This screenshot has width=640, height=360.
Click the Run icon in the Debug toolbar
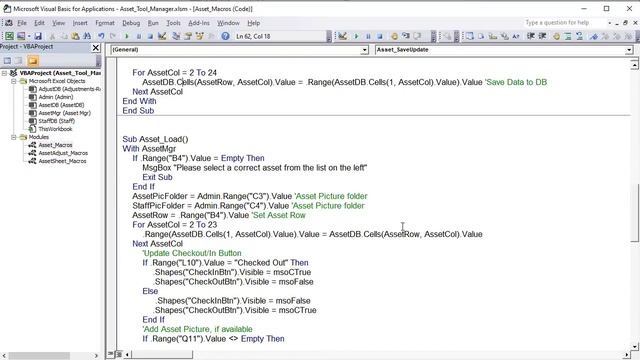tap(356, 36)
